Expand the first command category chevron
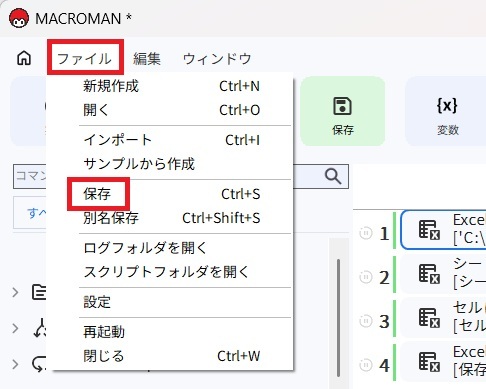This screenshot has height=389, width=486. click(15, 293)
